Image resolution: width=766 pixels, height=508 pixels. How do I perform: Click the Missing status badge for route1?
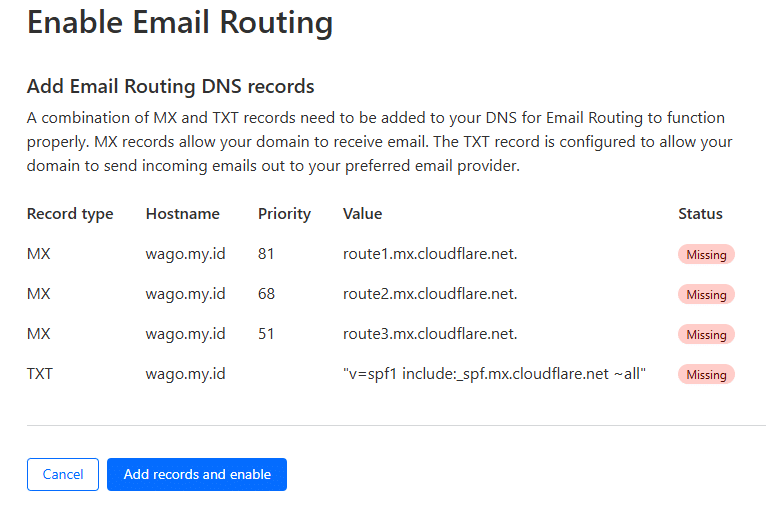point(706,254)
